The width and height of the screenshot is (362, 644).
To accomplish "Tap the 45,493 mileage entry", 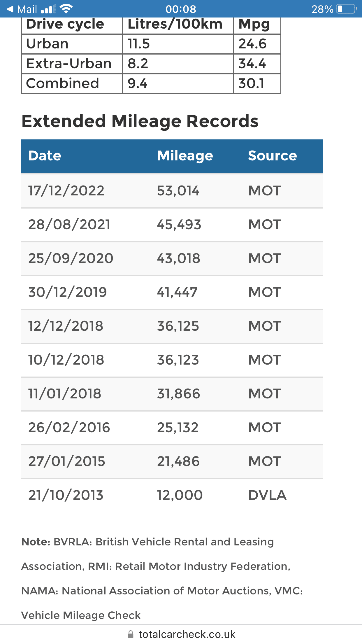I will click(x=179, y=225).
